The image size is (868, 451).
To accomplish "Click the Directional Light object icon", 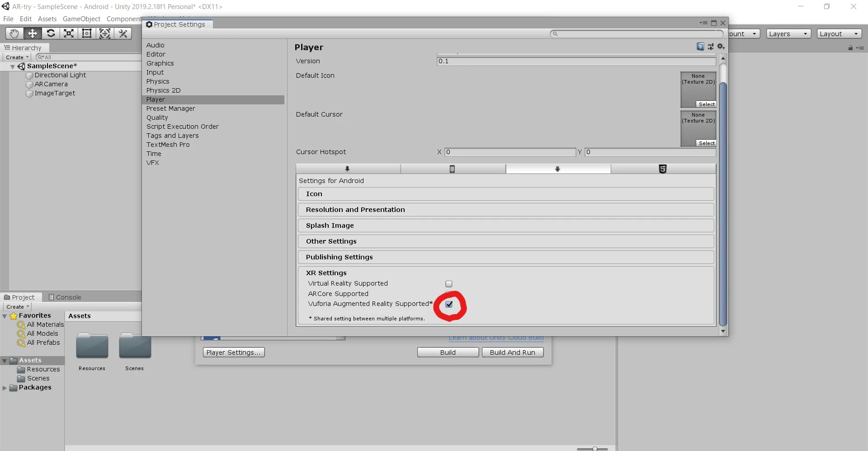I will pos(29,75).
